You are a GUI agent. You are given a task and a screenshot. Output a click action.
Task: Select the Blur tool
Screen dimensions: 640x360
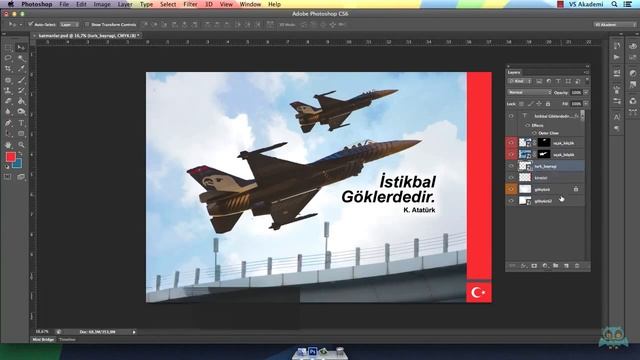(x=8, y=111)
